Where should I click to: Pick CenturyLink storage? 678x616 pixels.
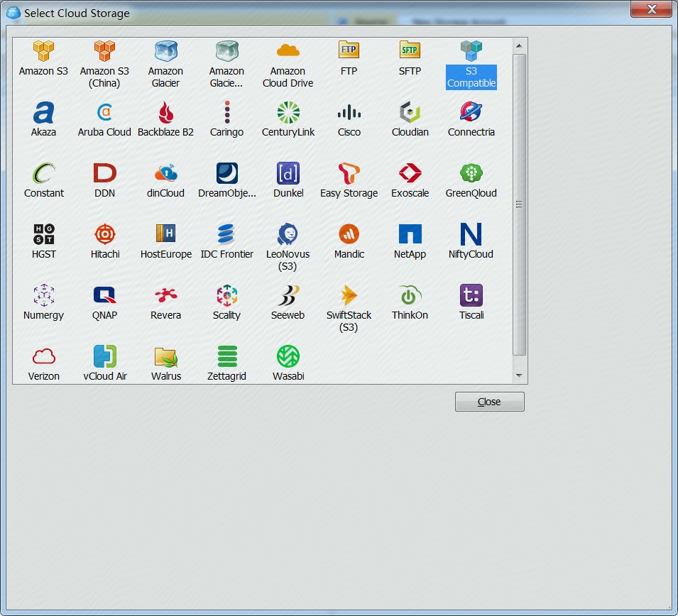click(288, 112)
